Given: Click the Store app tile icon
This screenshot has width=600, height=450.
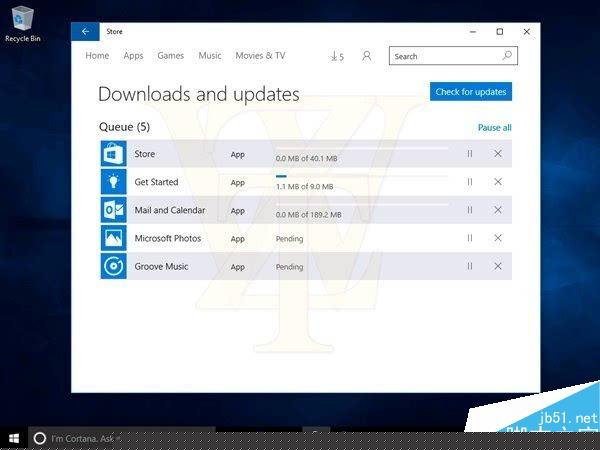Looking at the screenshot, I should point(112,154).
